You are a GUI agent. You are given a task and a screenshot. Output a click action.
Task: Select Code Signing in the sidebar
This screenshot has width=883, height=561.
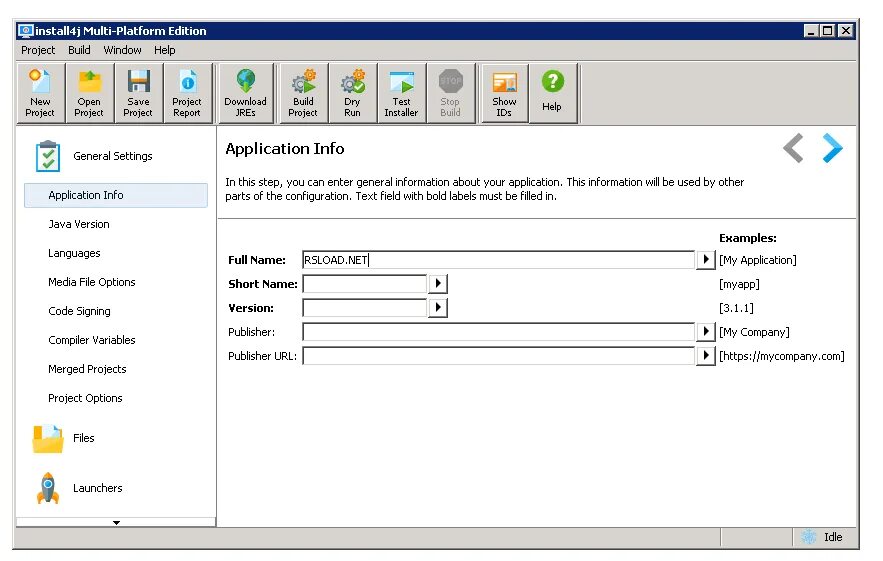coord(79,311)
